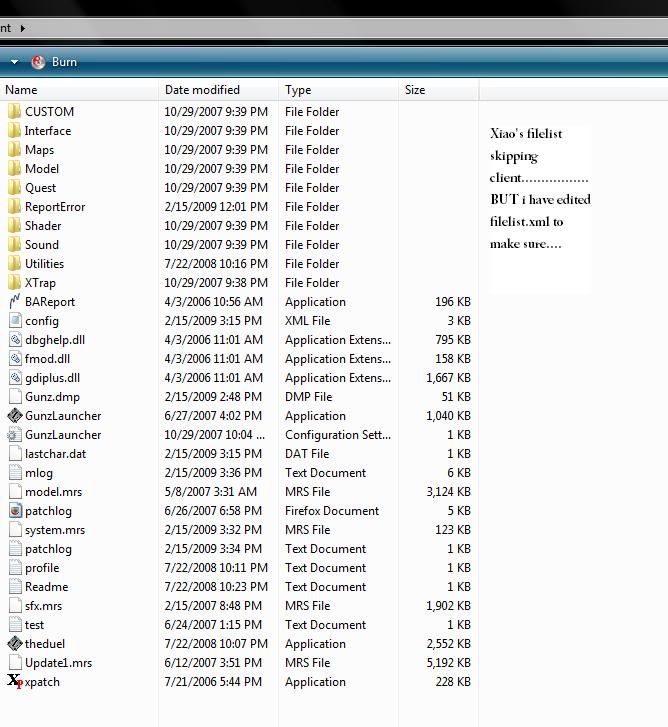Select the ReportError folder name

55,207
